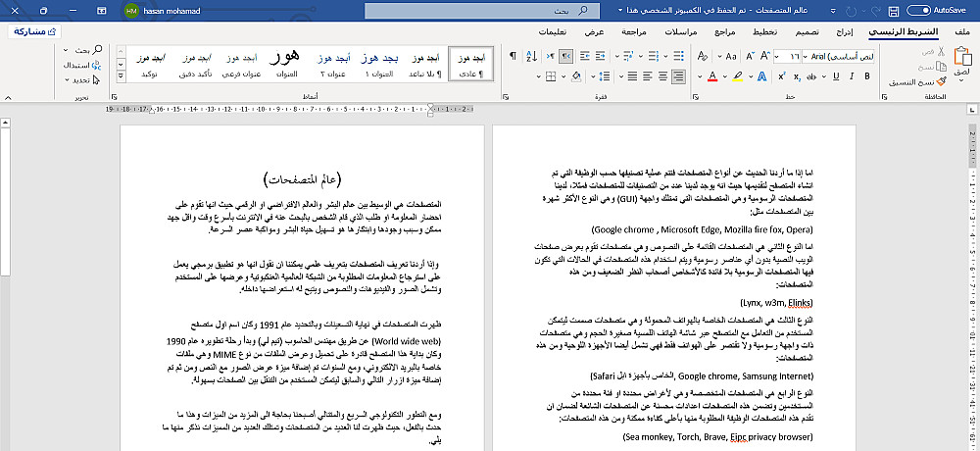Toggle Subscript formatting

(796, 76)
